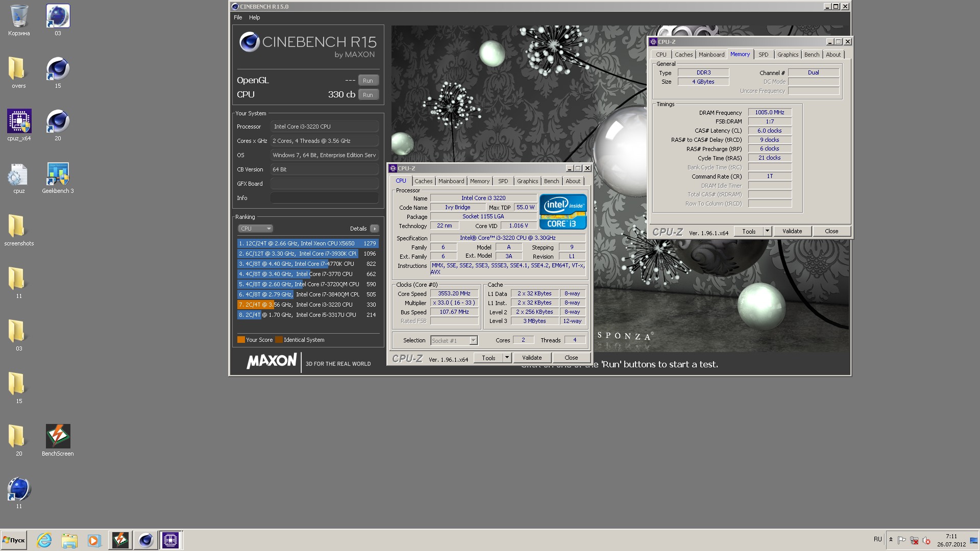Image resolution: width=980 pixels, height=551 pixels.
Task: Open the desktop folder named 11
Action: (x=19, y=283)
